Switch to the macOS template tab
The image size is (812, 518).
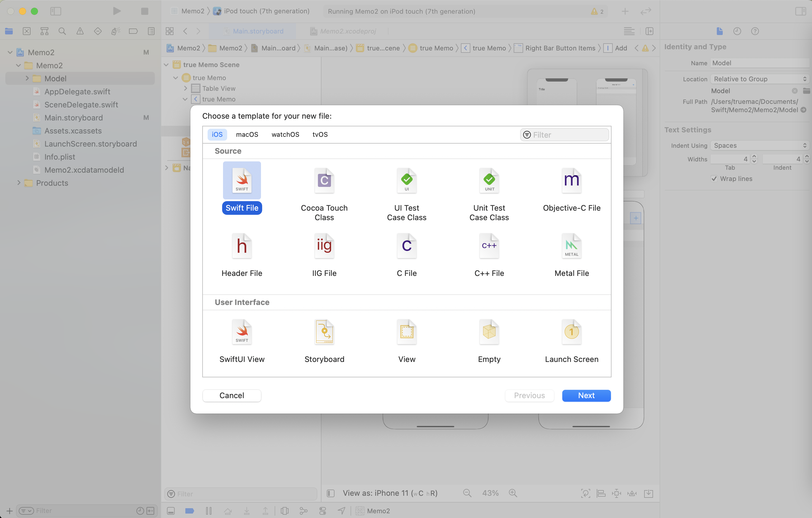(247, 135)
